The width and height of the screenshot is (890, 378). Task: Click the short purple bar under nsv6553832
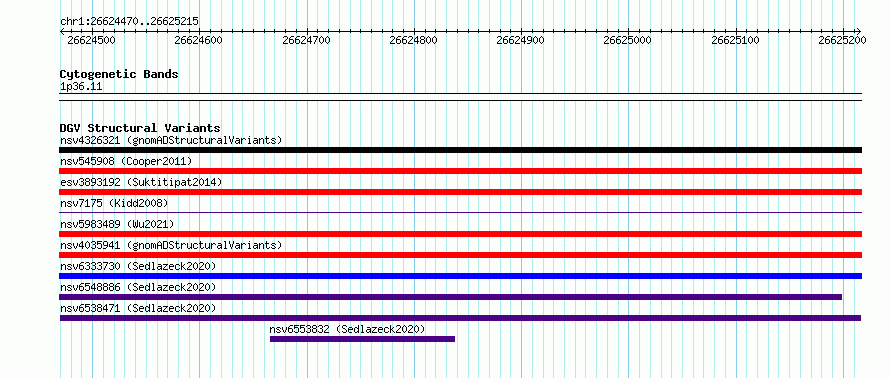tap(362, 339)
